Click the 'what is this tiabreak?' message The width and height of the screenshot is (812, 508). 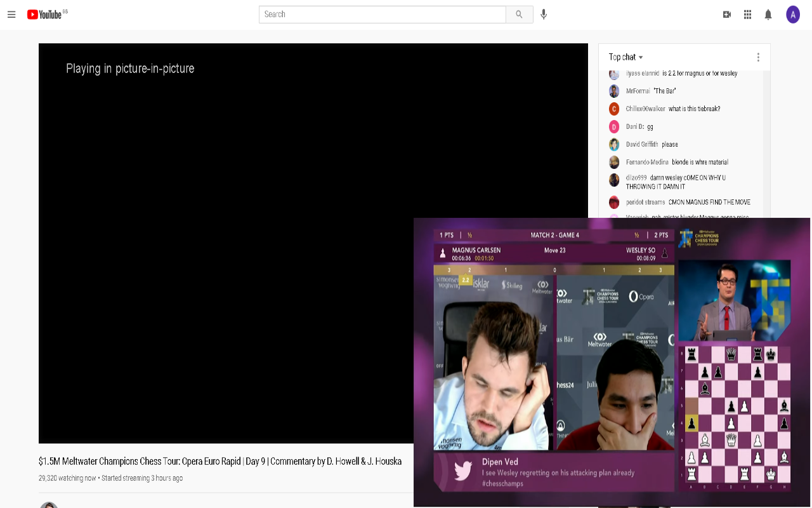[x=694, y=109]
